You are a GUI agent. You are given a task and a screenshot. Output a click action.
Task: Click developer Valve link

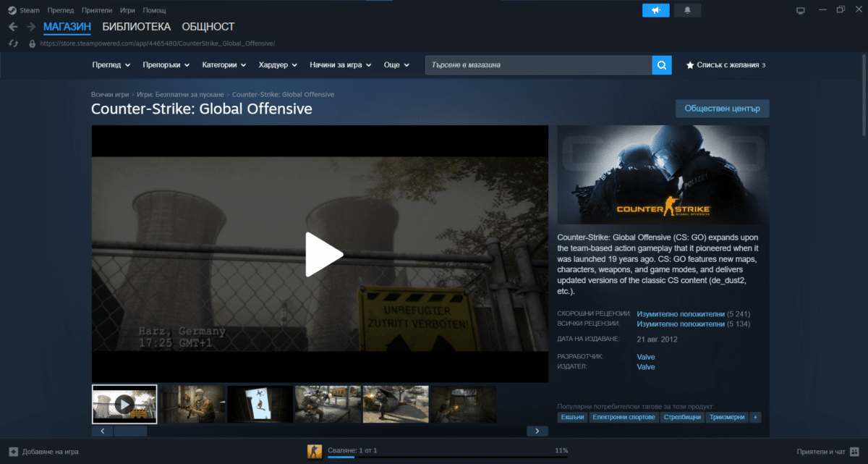pos(646,357)
